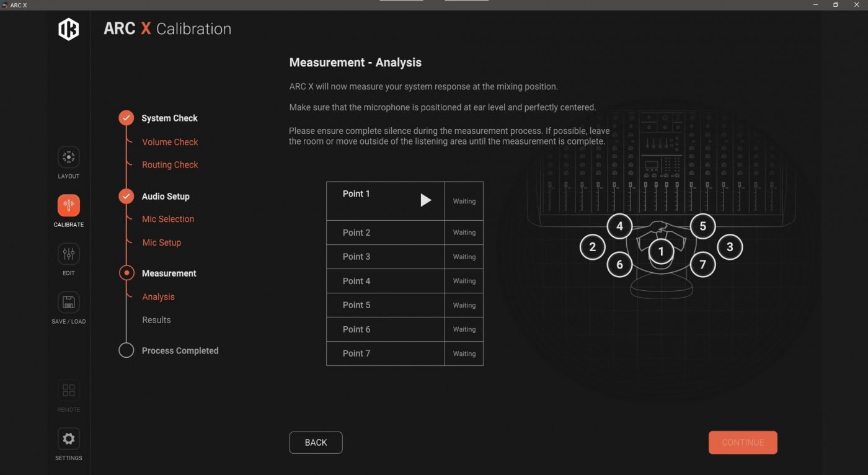Jump to Mic Selection step
The height and width of the screenshot is (475, 868).
pos(168,219)
